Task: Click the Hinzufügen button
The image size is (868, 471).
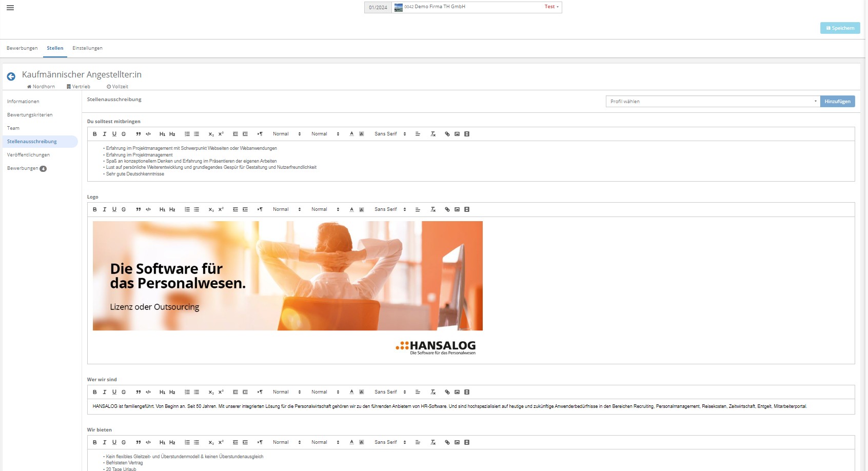Action: tap(837, 102)
